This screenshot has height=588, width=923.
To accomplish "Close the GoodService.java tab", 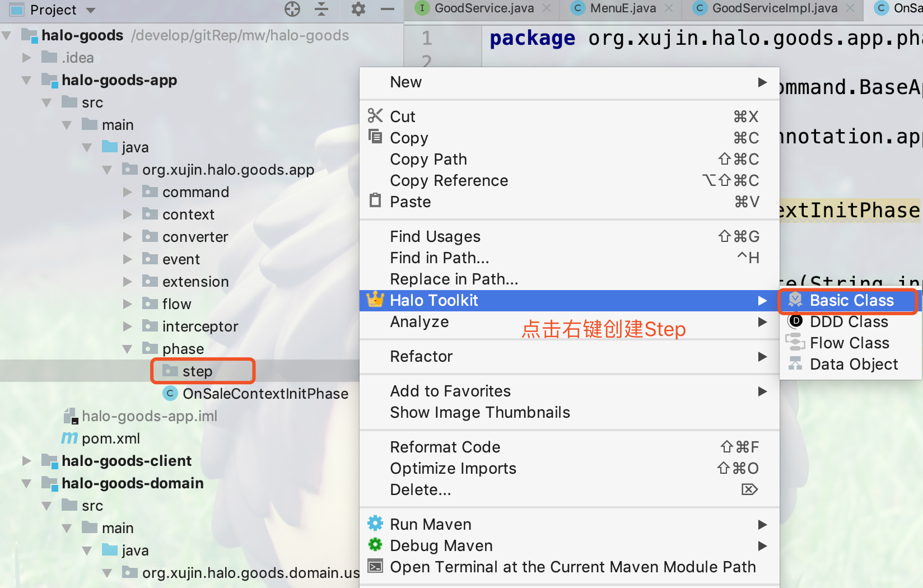I will coord(547,8).
